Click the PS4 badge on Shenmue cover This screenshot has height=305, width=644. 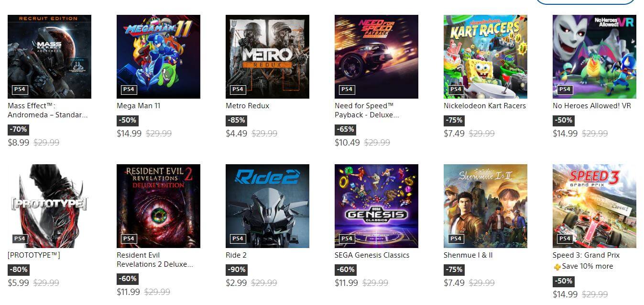tap(456, 238)
